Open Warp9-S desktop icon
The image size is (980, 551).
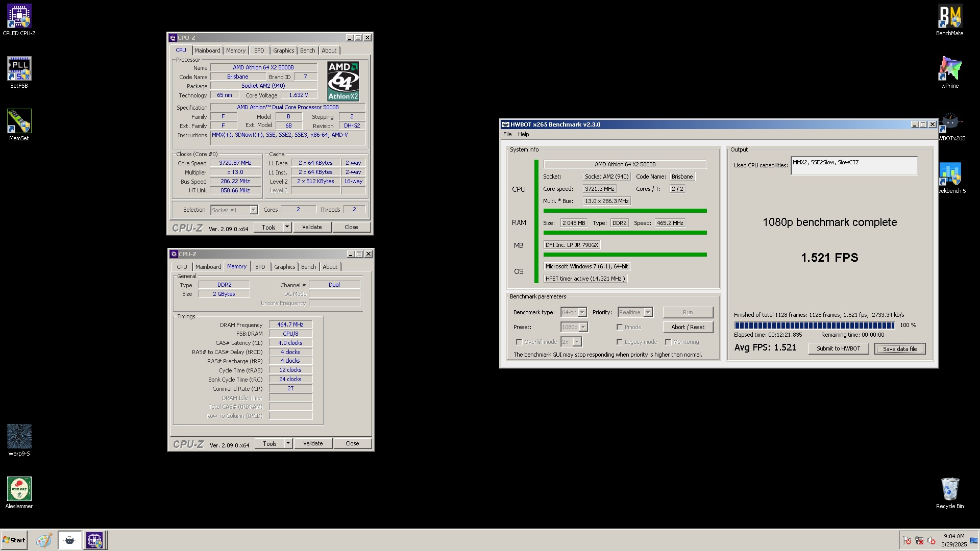(x=19, y=440)
